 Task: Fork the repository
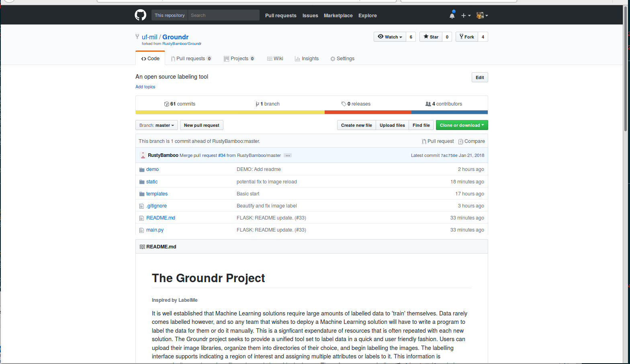click(467, 37)
